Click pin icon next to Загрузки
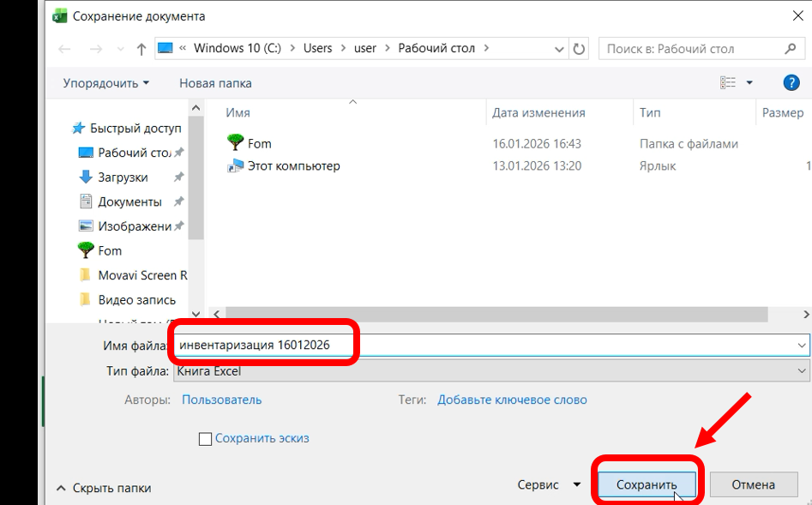Screen dimensions: 812x505 tap(178, 177)
